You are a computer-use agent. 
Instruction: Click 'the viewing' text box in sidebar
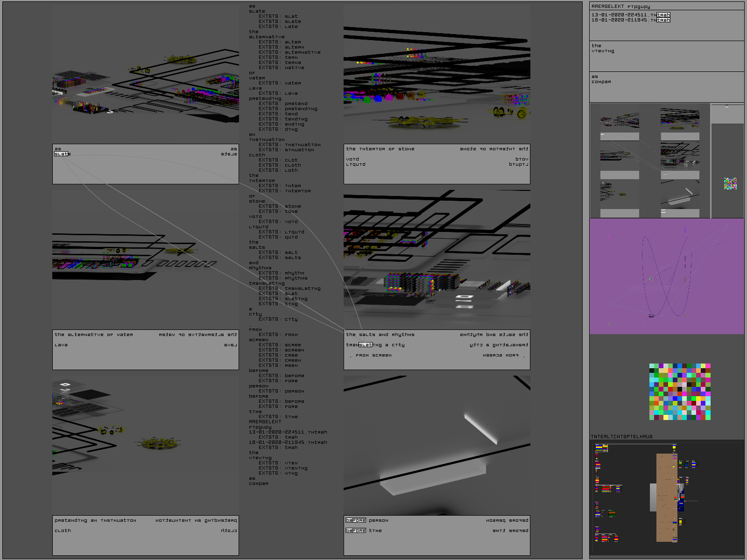pos(667,56)
